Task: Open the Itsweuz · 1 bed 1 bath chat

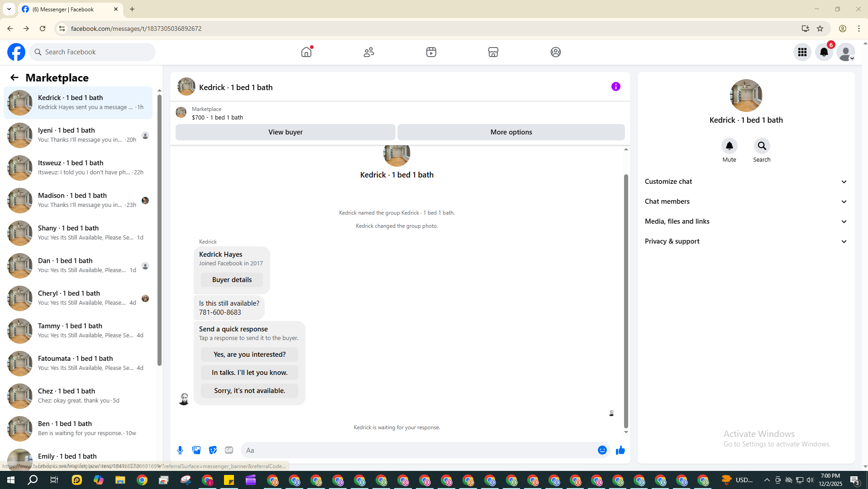Action: click(x=78, y=168)
